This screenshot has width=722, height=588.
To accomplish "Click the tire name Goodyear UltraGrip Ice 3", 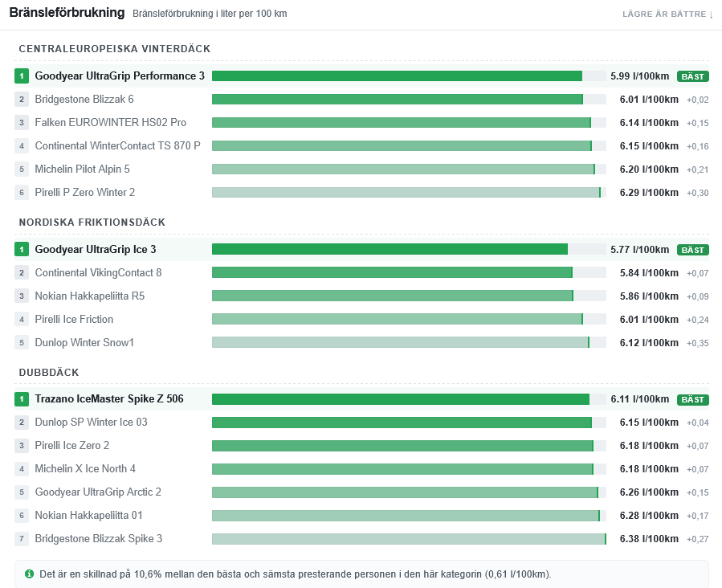I will pyautogui.click(x=96, y=250).
